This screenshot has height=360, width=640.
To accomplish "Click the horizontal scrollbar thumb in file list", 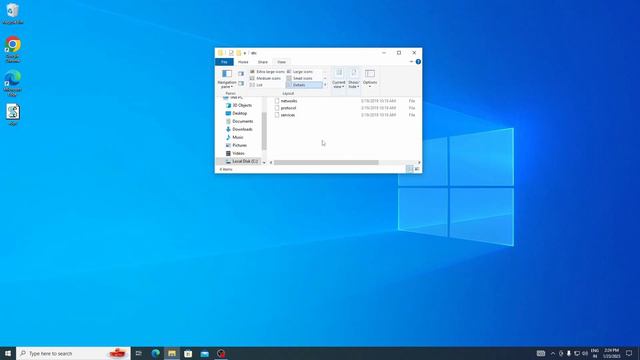I will pos(326,162).
